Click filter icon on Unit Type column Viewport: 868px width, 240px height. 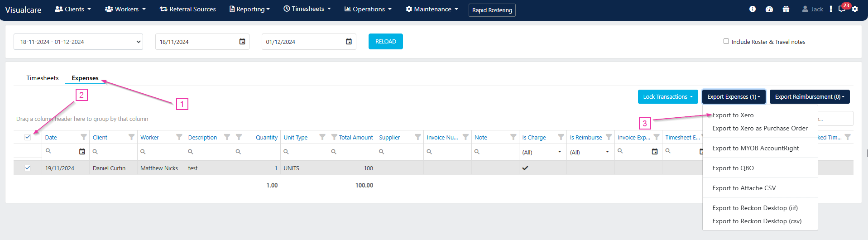pos(322,137)
